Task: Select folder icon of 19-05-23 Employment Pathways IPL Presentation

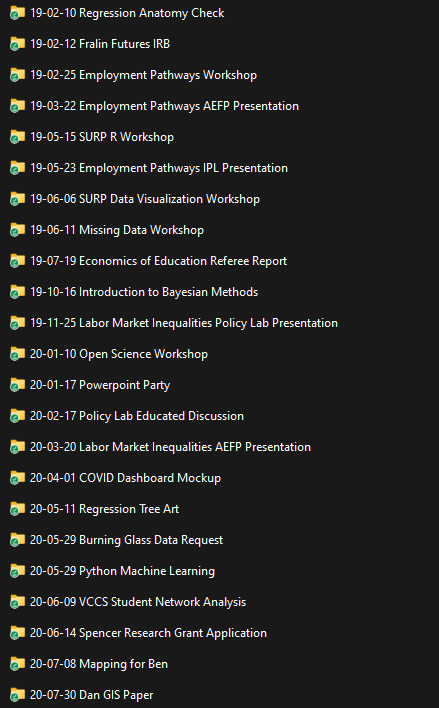Action: pos(17,168)
